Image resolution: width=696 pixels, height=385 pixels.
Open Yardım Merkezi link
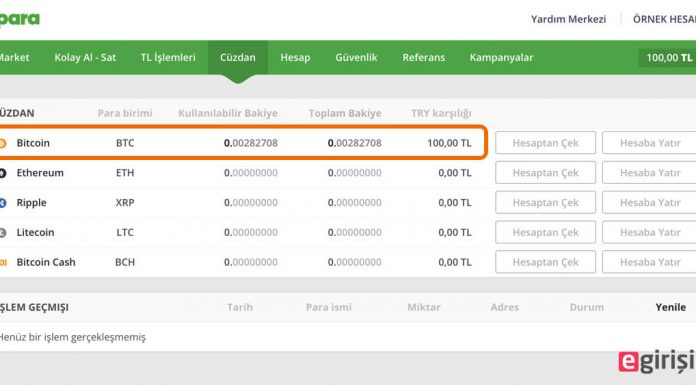[568, 19]
